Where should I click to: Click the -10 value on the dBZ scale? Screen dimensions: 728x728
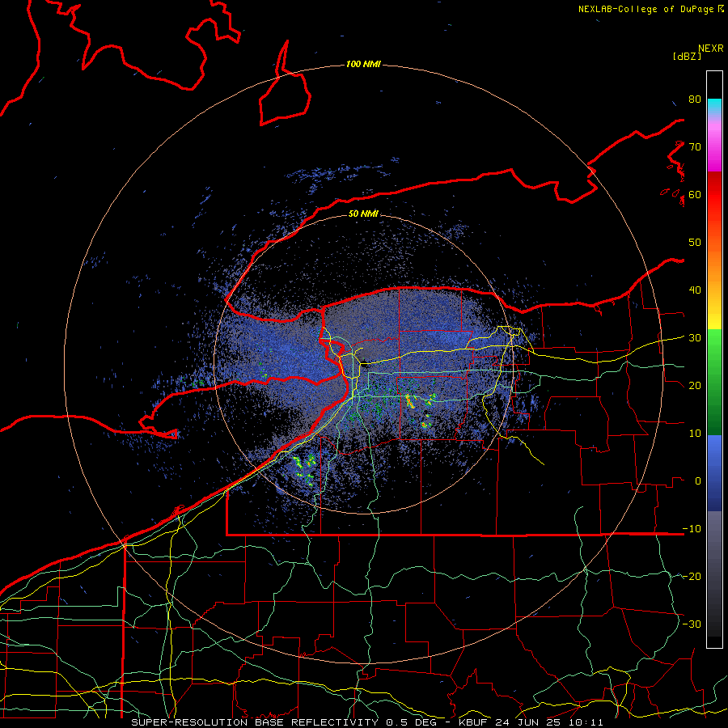click(x=692, y=528)
